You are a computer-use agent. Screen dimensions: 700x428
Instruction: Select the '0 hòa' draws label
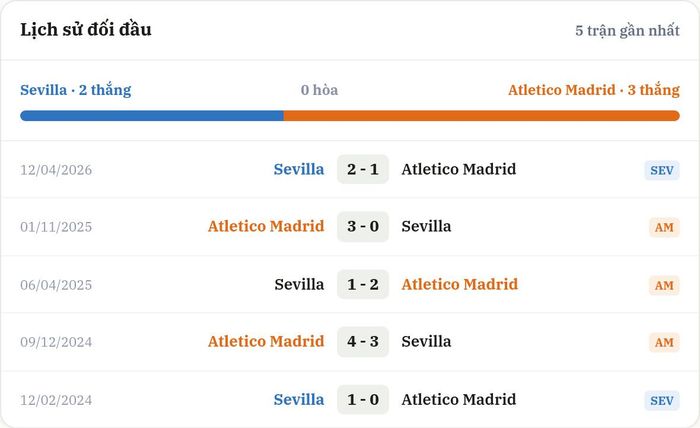319,90
